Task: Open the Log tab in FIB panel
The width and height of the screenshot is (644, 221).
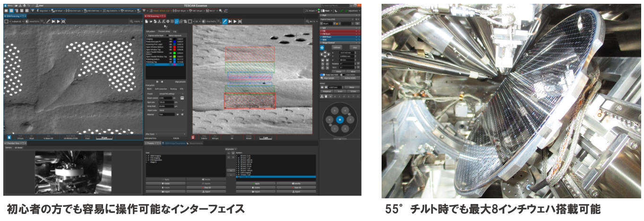Action: (x=174, y=31)
